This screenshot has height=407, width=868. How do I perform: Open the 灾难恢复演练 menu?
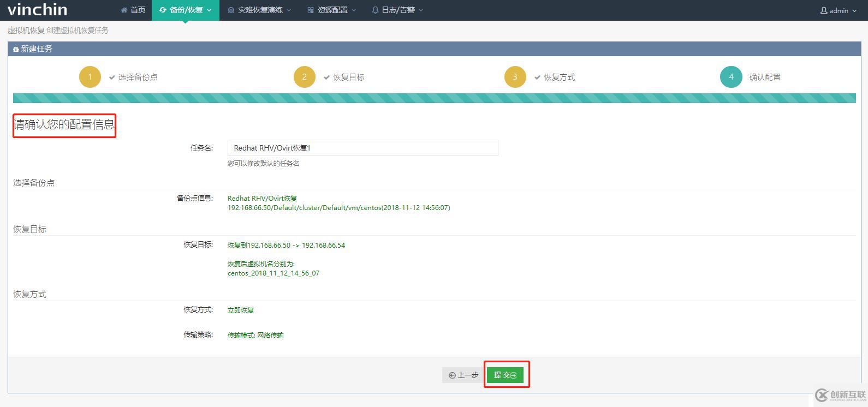click(259, 10)
